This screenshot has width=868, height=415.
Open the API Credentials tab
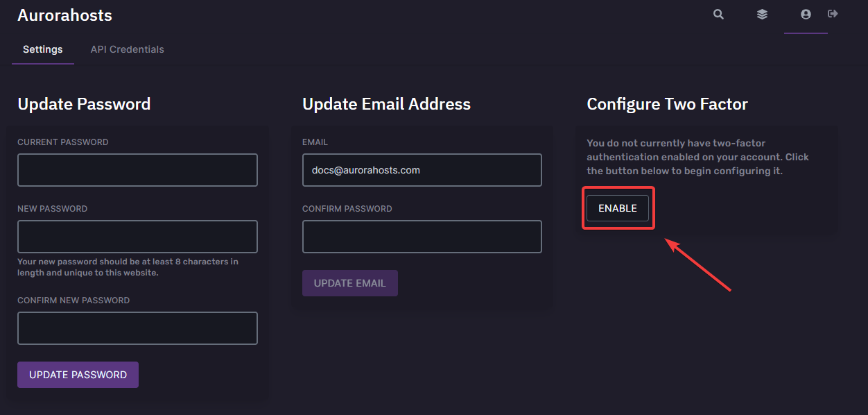tap(128, 50)
